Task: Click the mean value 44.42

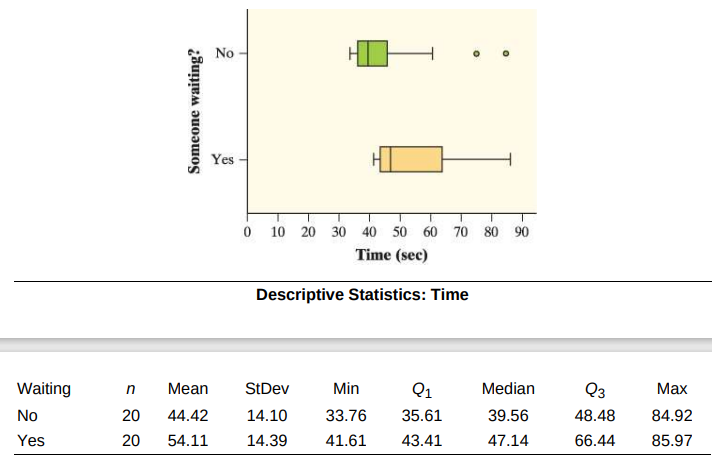Action: [188, 415]
